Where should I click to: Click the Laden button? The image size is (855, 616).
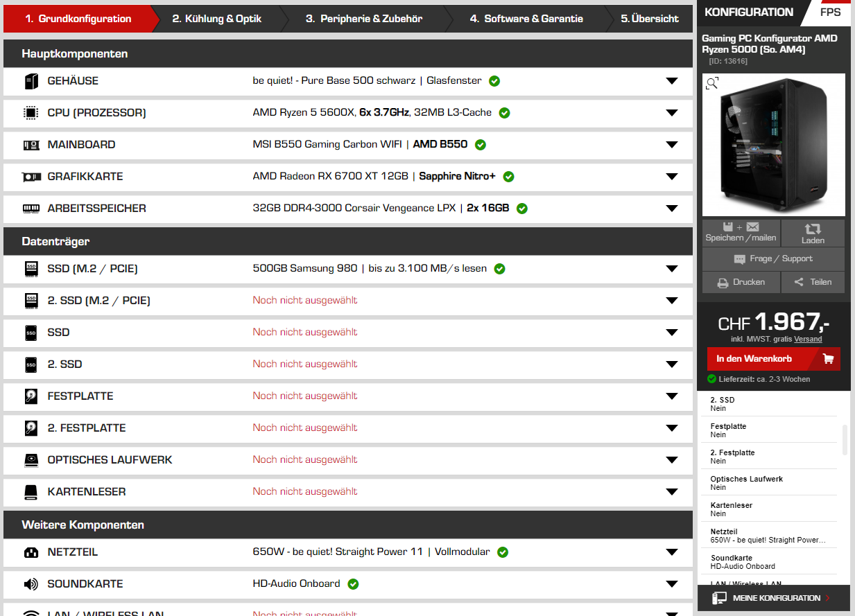tap(813, 233)
